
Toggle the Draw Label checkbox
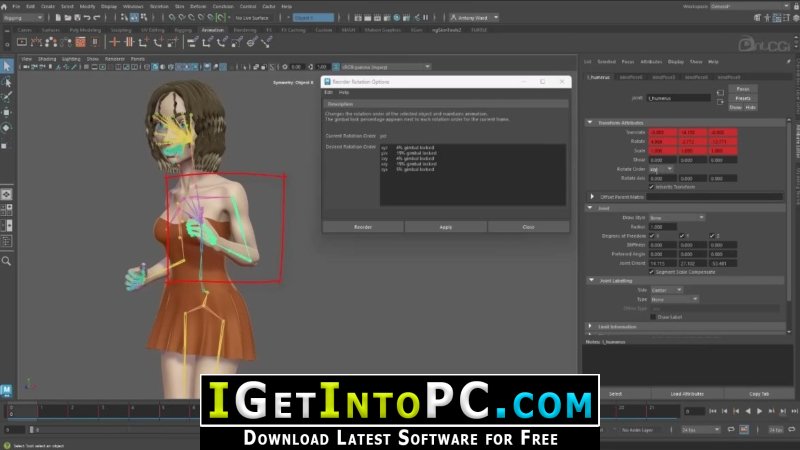[653, 317]
